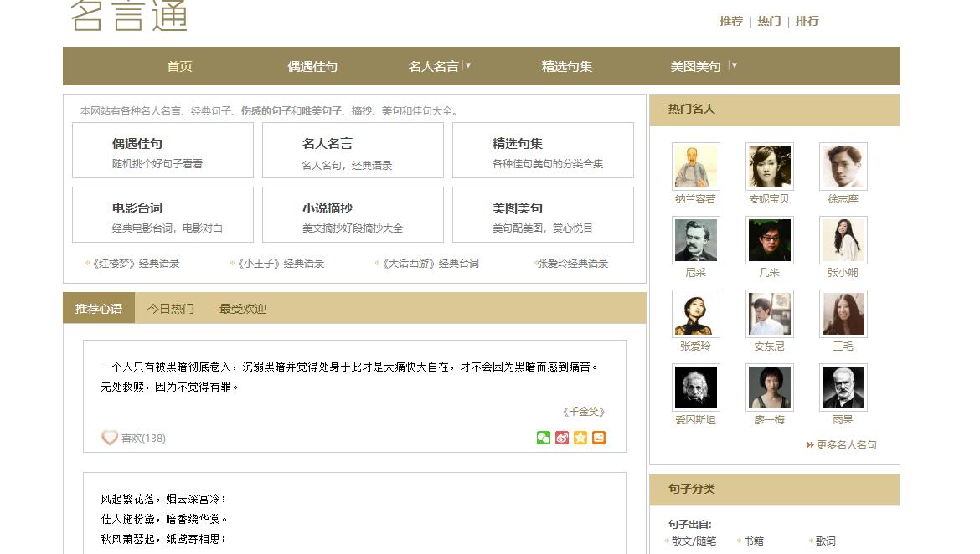Open the 精选句集 navigation item
The image size is (980, 554).
click(566, 65)
